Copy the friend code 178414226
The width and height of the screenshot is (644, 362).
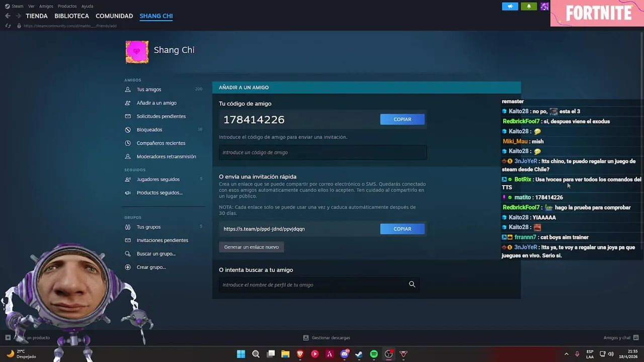pyautogui.click(x=403, y=119)
